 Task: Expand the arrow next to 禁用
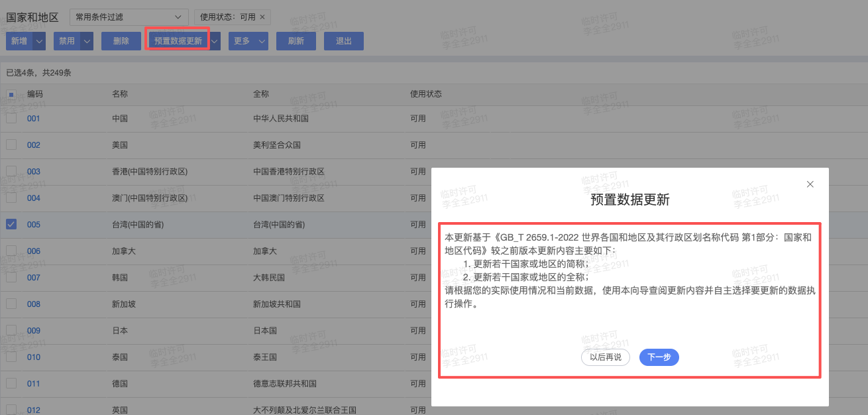[x=87, y=41]
